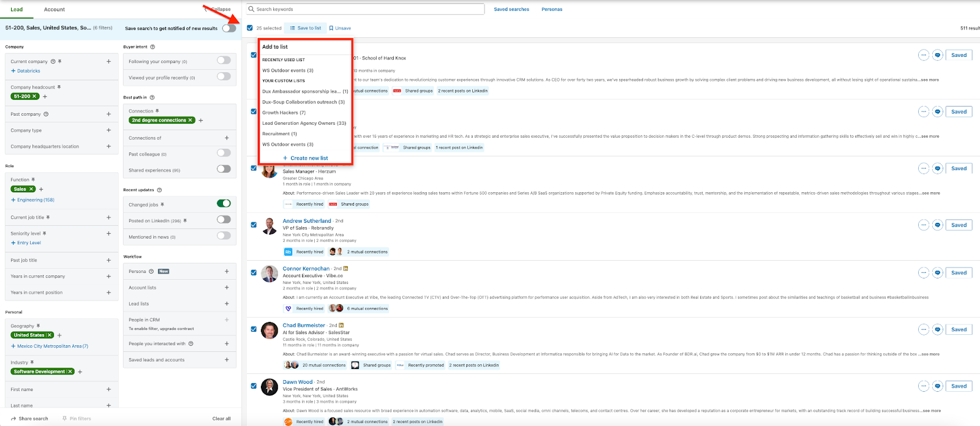This screenshot has width=980, height=426.
Task: Enable Viewed your profile recently toggle
Action: (224, 77)
